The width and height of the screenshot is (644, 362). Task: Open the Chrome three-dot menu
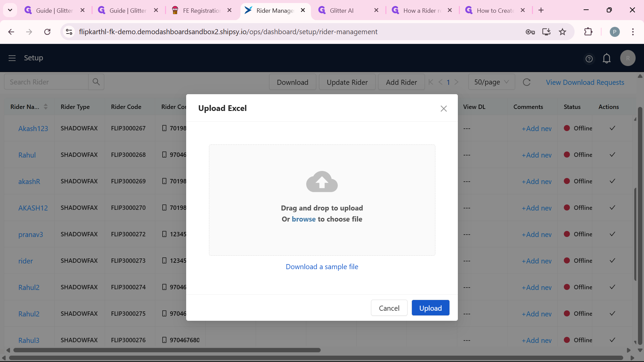(633, 32)
